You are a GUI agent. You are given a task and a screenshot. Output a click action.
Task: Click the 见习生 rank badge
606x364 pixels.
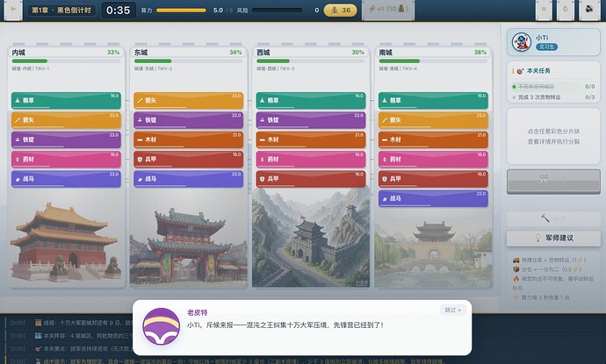click(546, 46)
